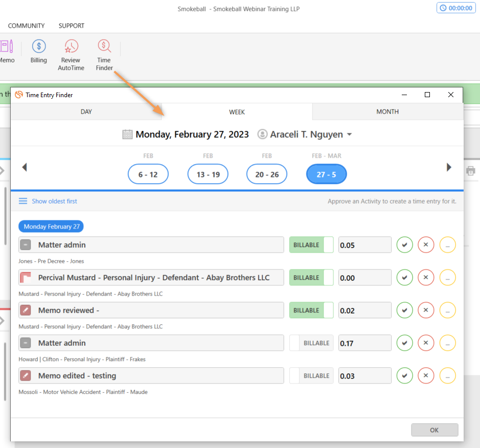Screen dimensions: 480x448
Task: Toggle Billable for Memo edited - testing
Action: coord(311,376)
